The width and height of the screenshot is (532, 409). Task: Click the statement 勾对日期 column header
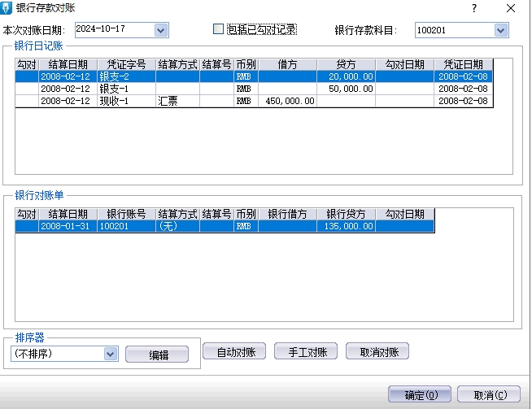pos(405,215)
